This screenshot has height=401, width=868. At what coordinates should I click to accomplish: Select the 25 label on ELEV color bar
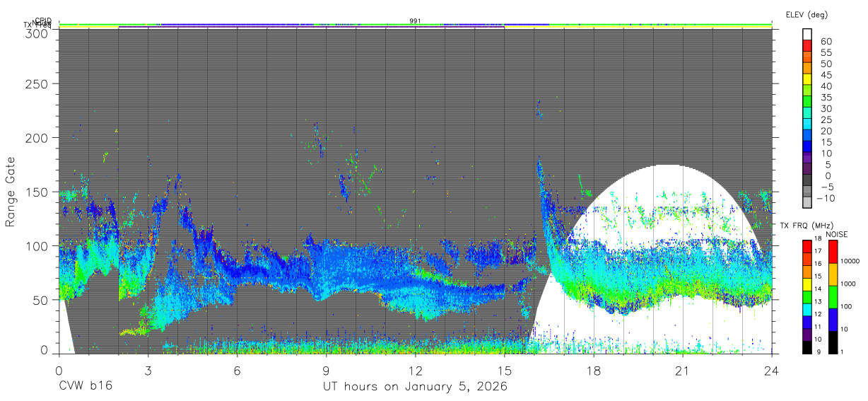click(x=826, y=120)
